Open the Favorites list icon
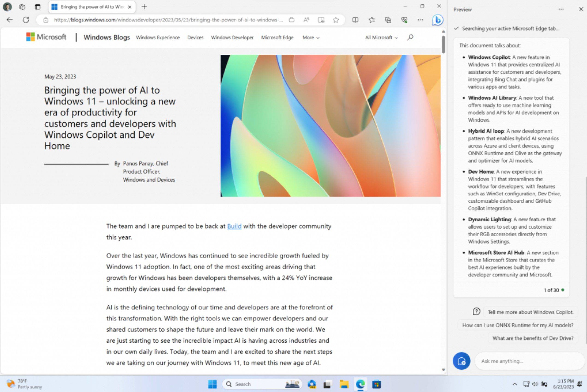Viewport: 587px width, 392px height. click(372, 20)
